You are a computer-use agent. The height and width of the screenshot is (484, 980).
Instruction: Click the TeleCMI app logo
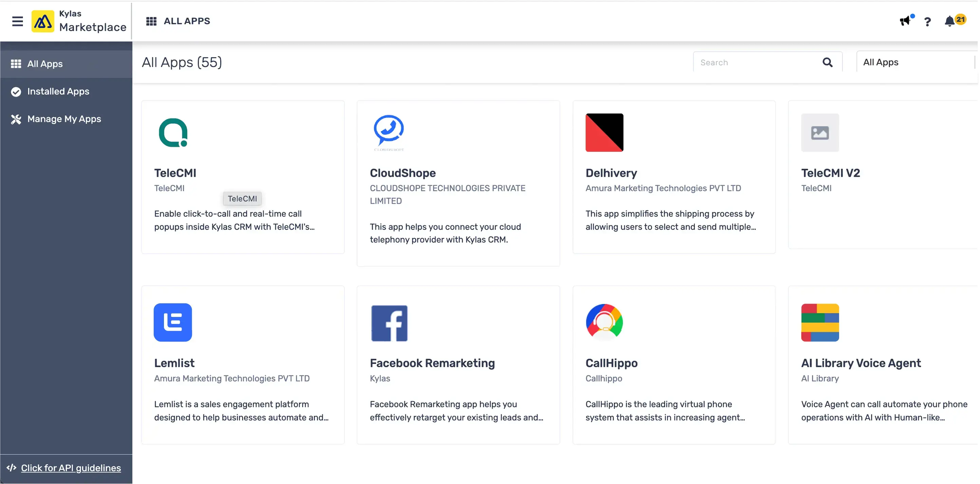coord(173,132)
